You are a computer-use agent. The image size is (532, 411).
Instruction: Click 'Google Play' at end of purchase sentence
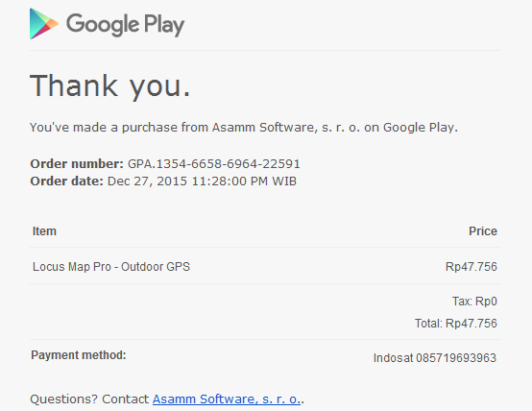tap(419, 128)
